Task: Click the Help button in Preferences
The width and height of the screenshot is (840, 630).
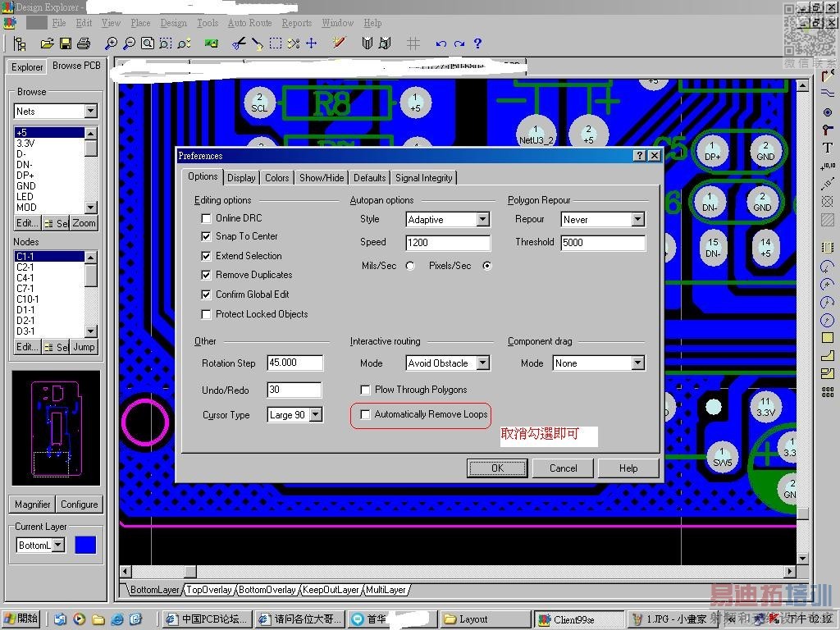Action: (628, 468)
